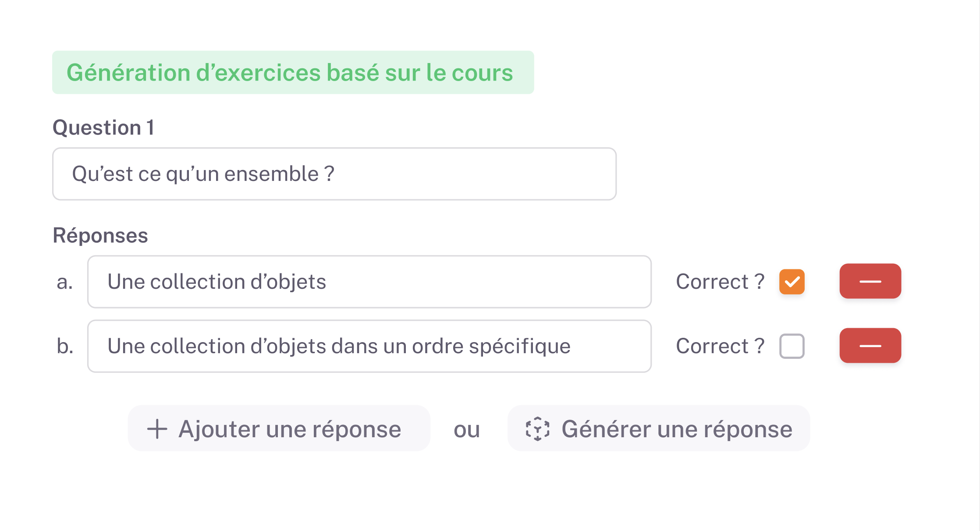This screenshot has width=980, height=531.
Task: Select the 'Question 1' heading
Action: (x=103, y=127)
